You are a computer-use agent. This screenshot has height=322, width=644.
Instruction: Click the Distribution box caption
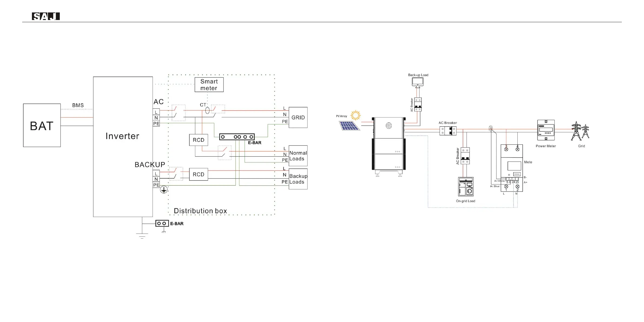coord(200,211)
